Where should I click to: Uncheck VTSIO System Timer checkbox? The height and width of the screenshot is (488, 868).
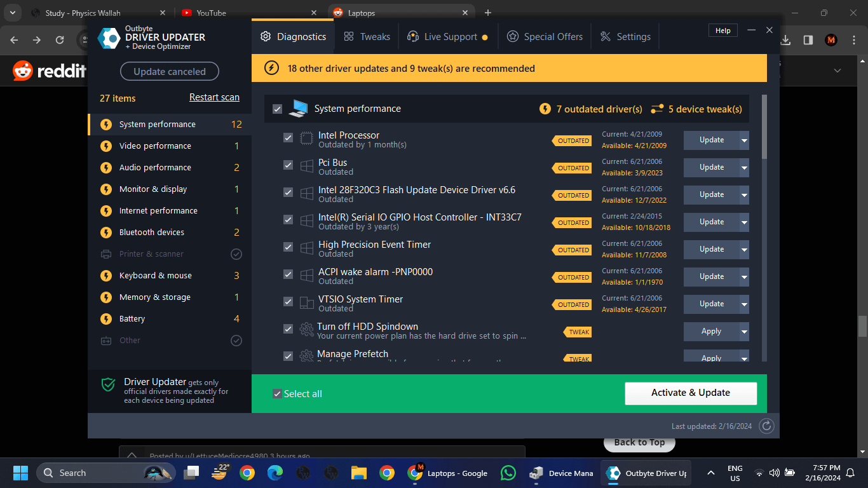pos(288,302)
